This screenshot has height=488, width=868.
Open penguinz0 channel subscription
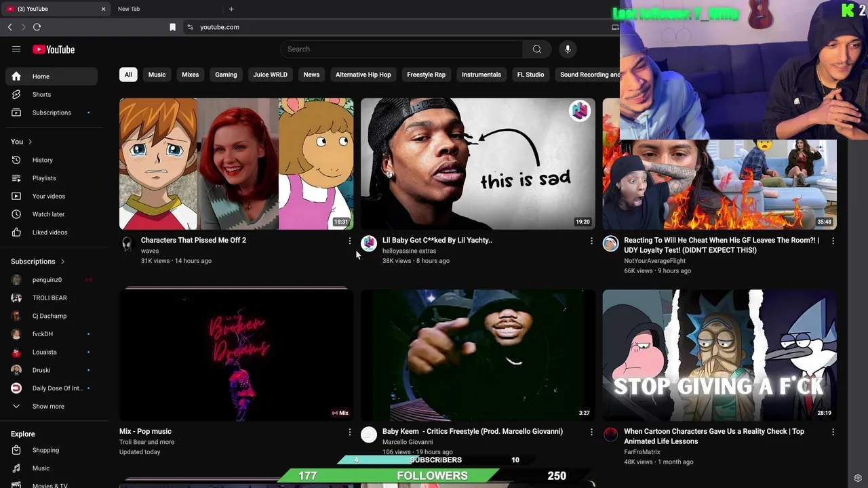tap(52, 280)
